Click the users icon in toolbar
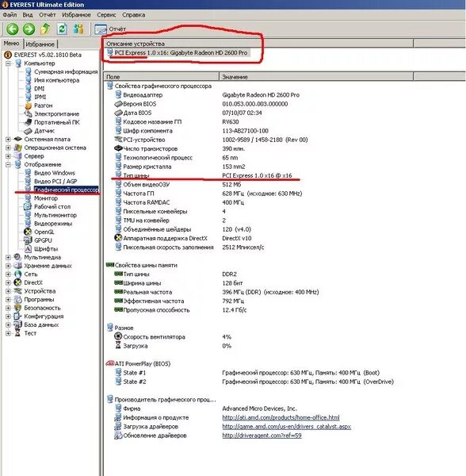466x476 pixels. (78, 29)
